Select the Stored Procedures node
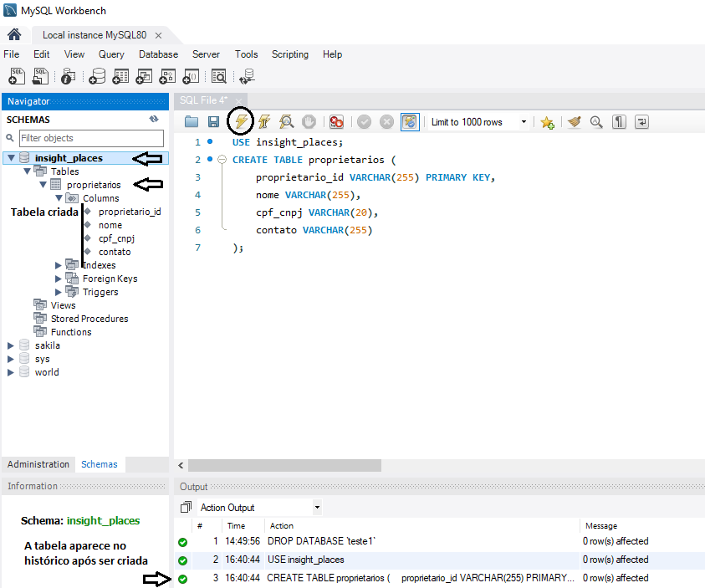 (89, 319)
